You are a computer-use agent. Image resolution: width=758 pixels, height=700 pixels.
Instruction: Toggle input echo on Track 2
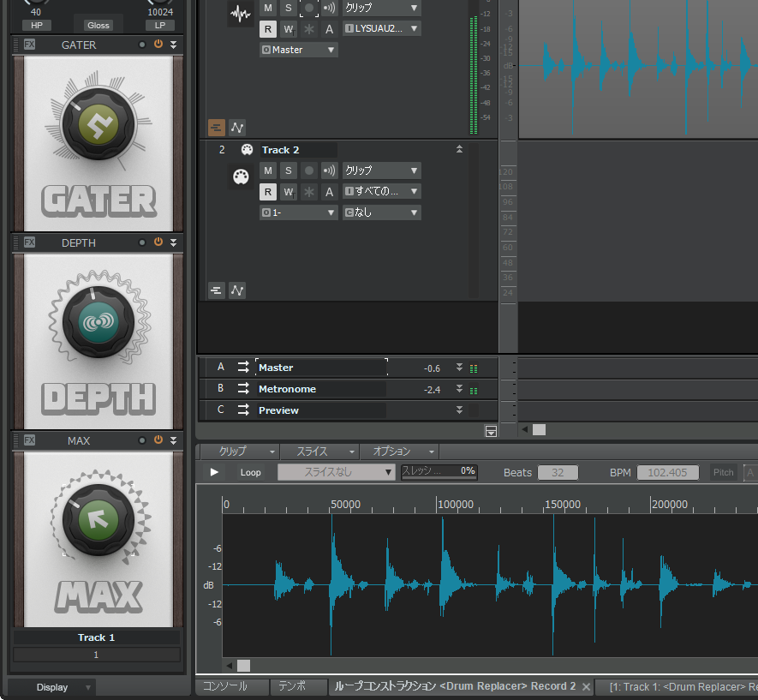[329, 171]
